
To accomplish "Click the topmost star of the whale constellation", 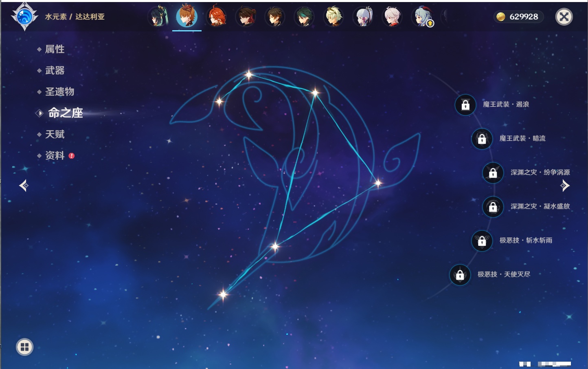I will tap(249, 75).
